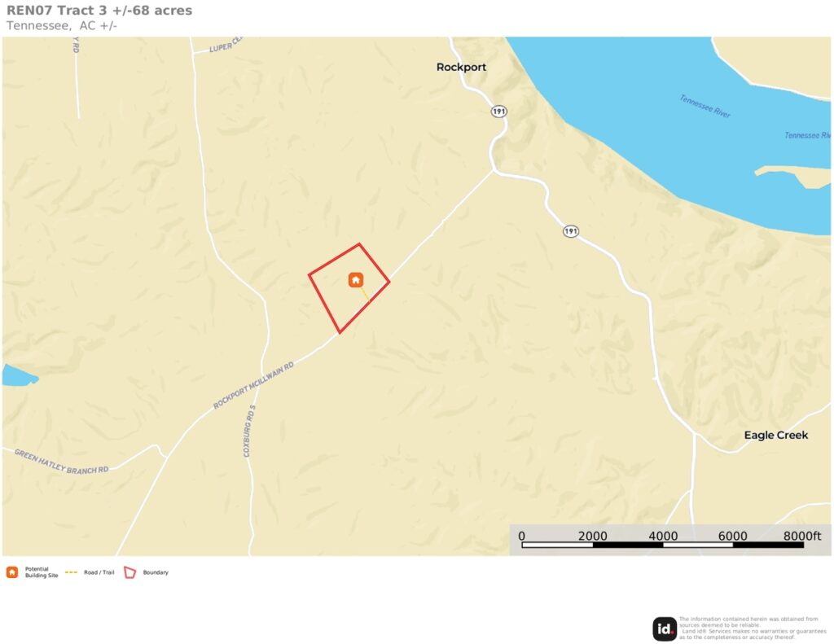Click the upper route 191 shield near Rockport
The height and width of the screenshot is (644, 834).
498,112
